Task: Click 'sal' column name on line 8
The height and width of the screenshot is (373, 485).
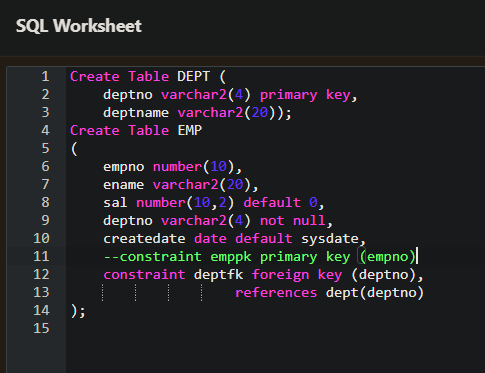Action: point(115,203)
